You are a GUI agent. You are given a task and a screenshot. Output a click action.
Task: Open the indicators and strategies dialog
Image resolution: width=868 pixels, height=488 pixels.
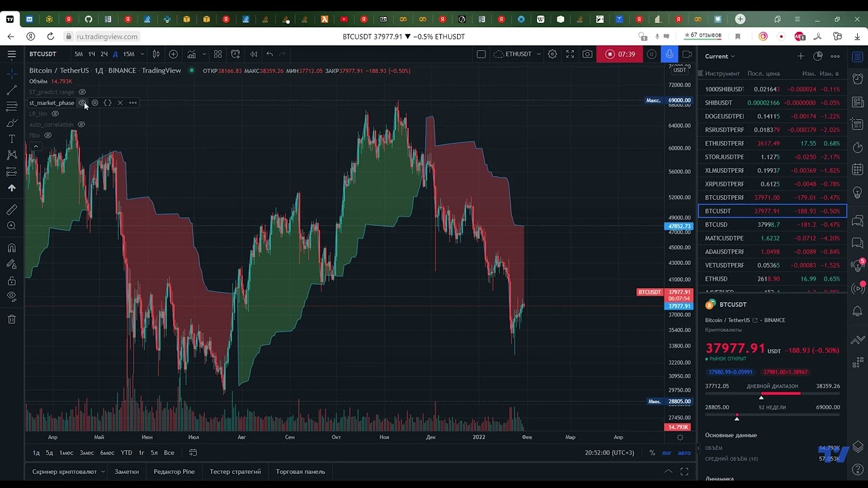pyautogui.click(x=192, y=54)
